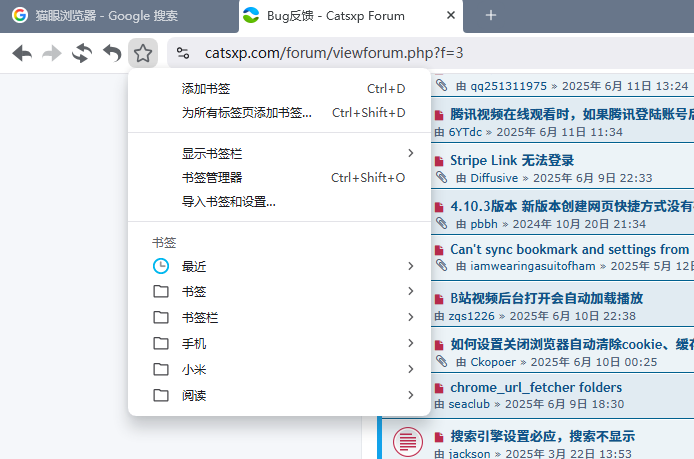This screenshot has height=459, width=694.
Task: Click the address bar URL field
Action: 431,53
